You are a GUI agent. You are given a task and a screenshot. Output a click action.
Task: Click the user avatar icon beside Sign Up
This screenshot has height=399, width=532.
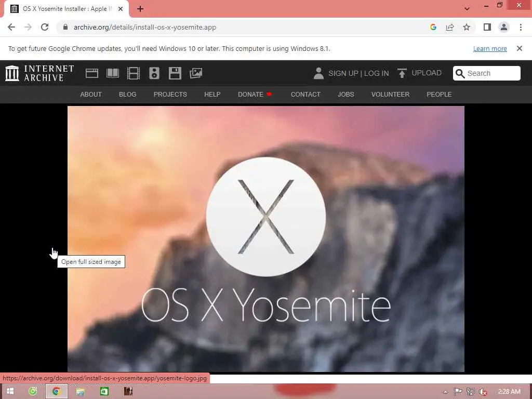(x=318, y=73)
